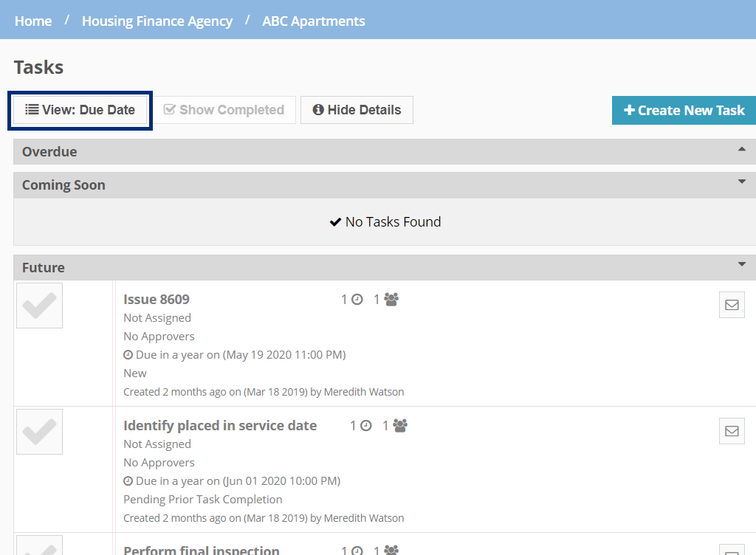Click Create New Task button
Viewport: 756px width, 555px height.
tap(684, 110)
